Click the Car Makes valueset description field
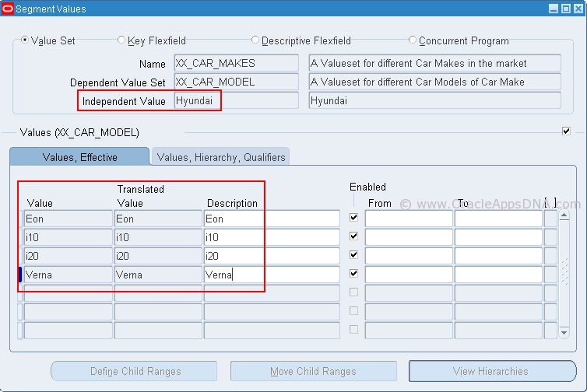The width and height of the screenshot is (587, 392). coord(435,63)
